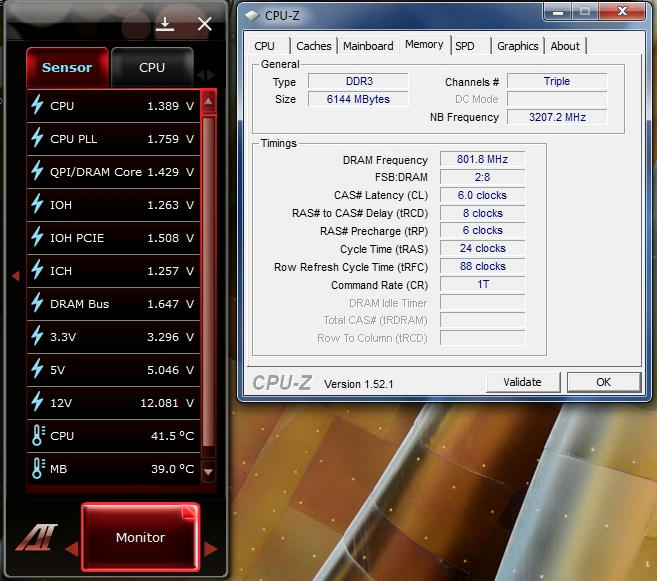This screenshot has width=657, height=581.
Task: Click the AI Suite logo icon
Action: coord(36,537)
